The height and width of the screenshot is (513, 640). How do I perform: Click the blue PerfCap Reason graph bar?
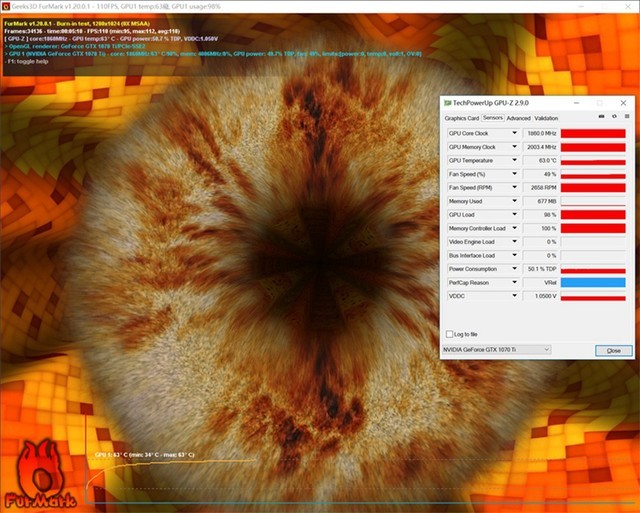pos(593,282)
